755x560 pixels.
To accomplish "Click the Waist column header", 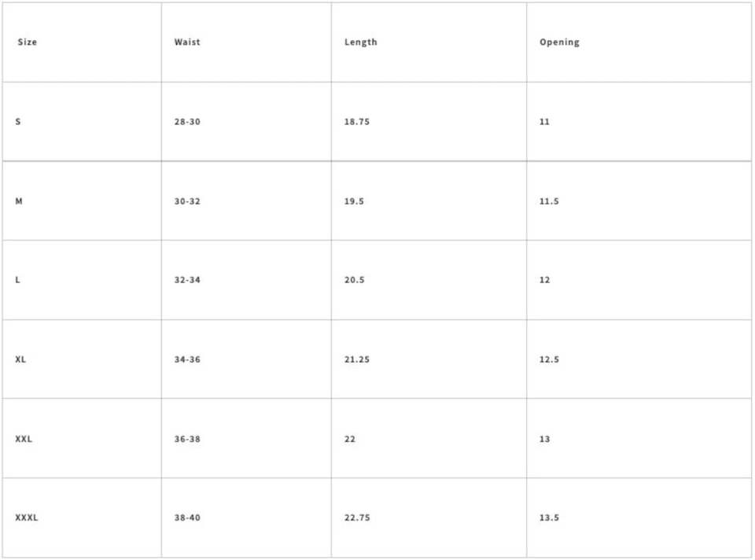I will (x=187, y=42).
